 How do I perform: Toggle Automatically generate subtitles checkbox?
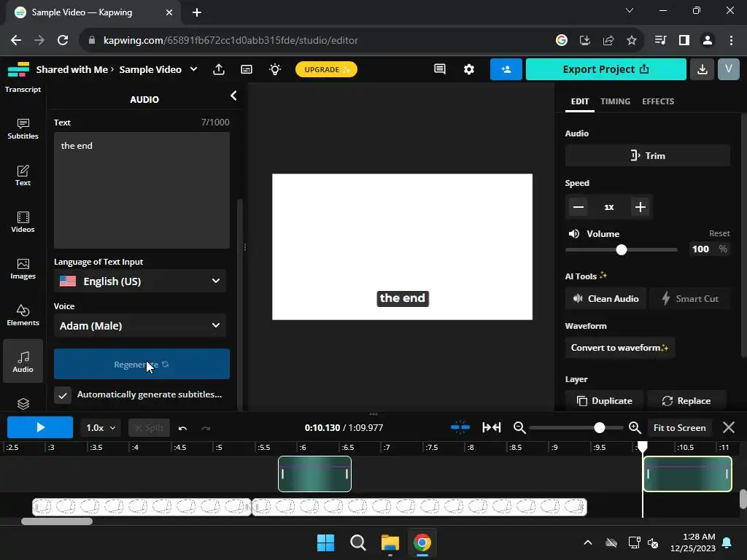point(63,395)
